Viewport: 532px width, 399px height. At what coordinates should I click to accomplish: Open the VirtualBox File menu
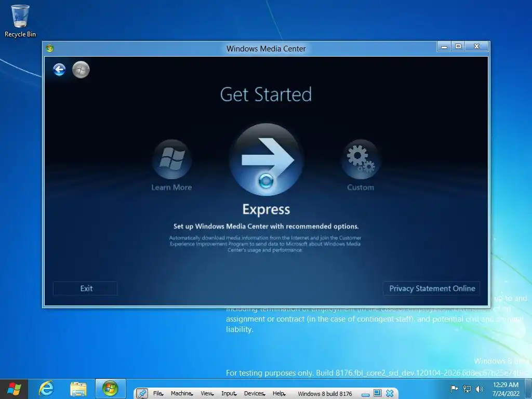point(158,394)
